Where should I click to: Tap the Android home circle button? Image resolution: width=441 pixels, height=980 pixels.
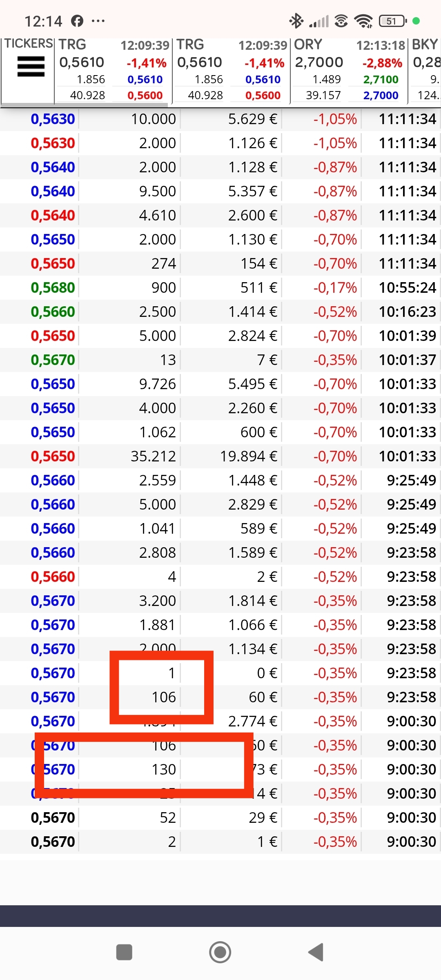point(220,952)
